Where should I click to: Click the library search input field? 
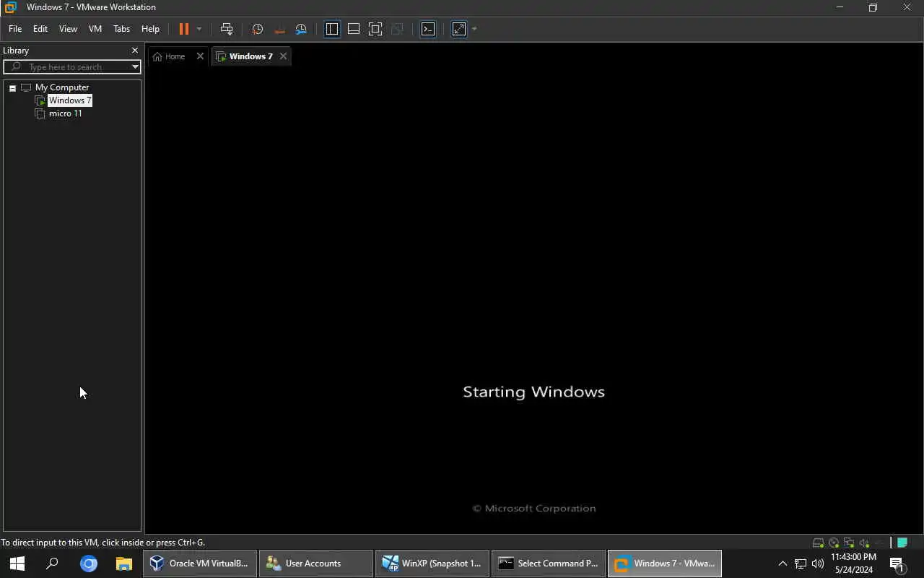pyautogui.click(x=72, y=66)
